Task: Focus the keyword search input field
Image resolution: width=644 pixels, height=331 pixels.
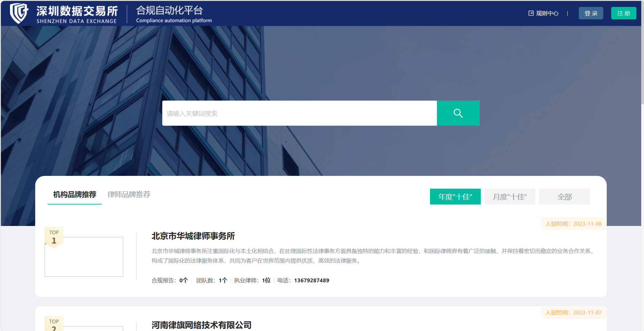Action: point(300,113)
